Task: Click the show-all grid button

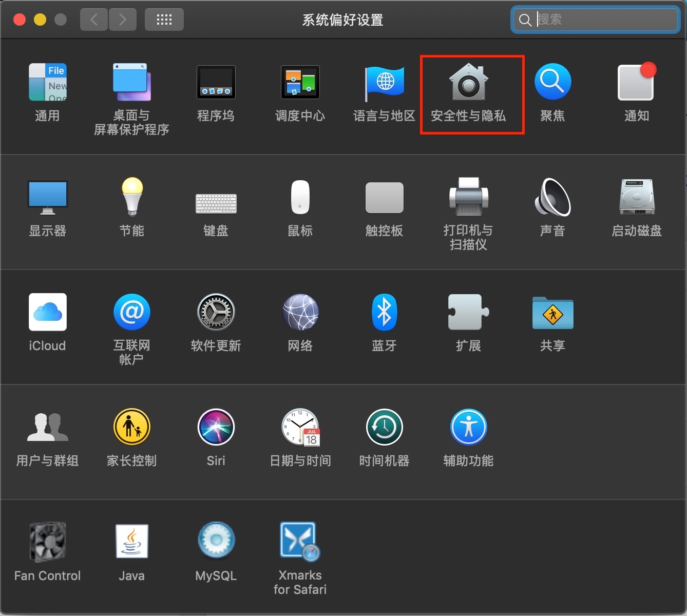Action: [164, 20]
